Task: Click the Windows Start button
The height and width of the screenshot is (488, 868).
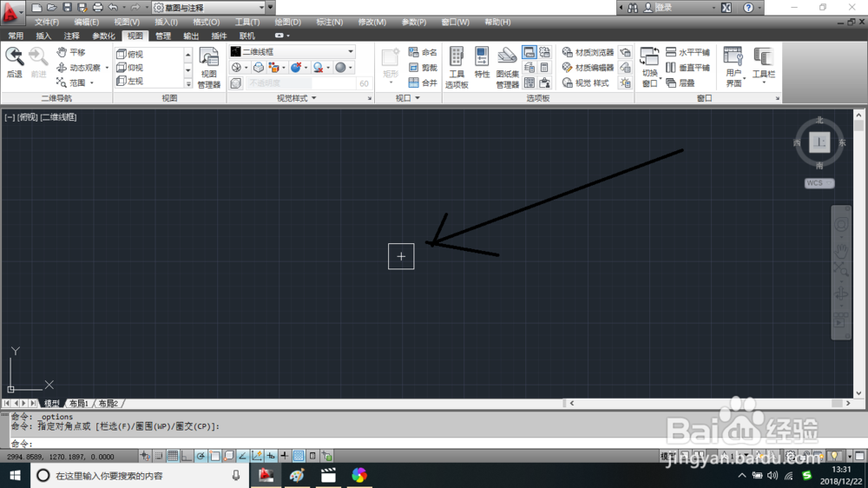Action: tap(15, 475)
